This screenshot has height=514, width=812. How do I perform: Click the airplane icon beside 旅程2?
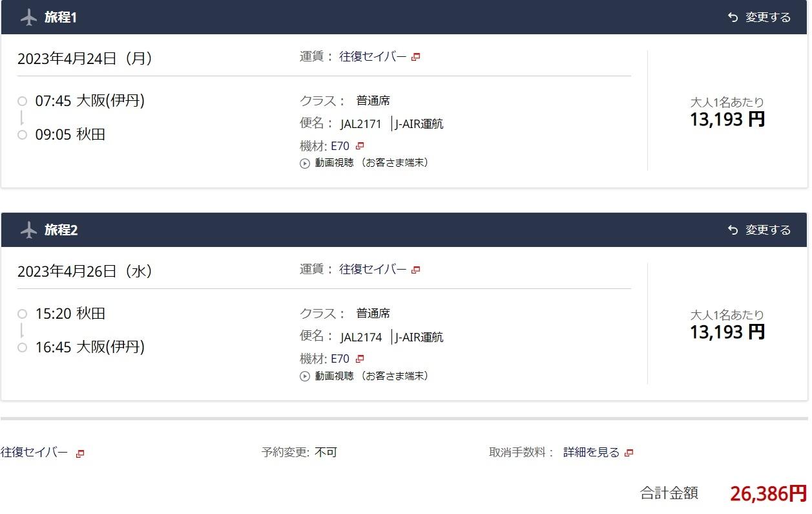28,230
